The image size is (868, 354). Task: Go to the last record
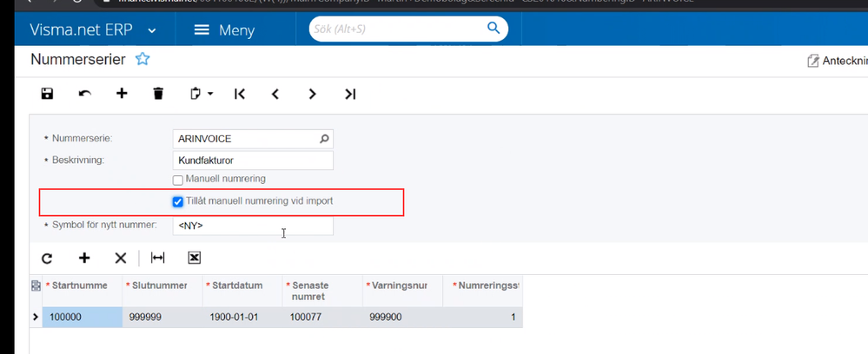350,94
